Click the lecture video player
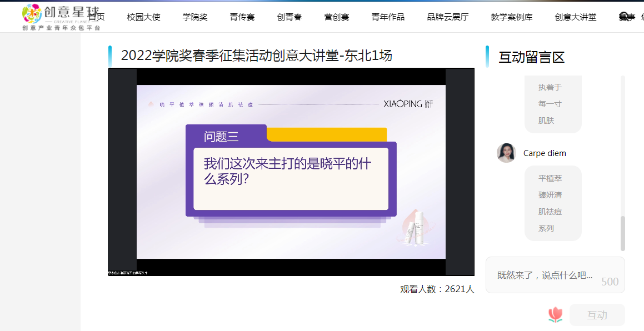The height and width of the screenshot is (331, 644). (291, 172)
